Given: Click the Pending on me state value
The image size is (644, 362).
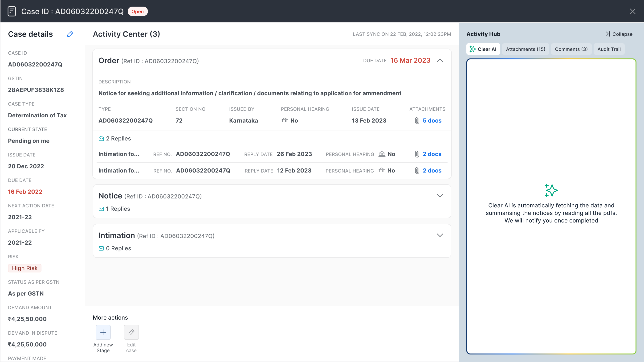Looking at the screenshot, I should coord(29,141).
